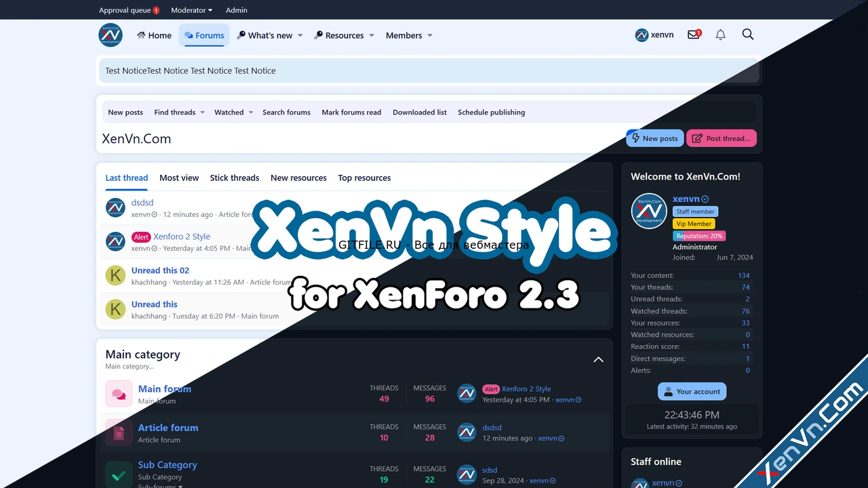
Task: Open the Downloaded list link
Action: click(420, 113)
